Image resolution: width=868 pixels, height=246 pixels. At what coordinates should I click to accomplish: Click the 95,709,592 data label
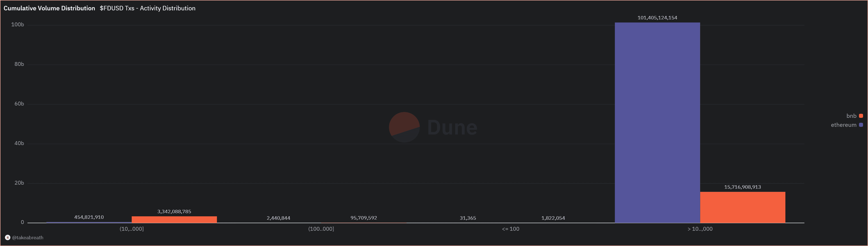tap(364, 218)
